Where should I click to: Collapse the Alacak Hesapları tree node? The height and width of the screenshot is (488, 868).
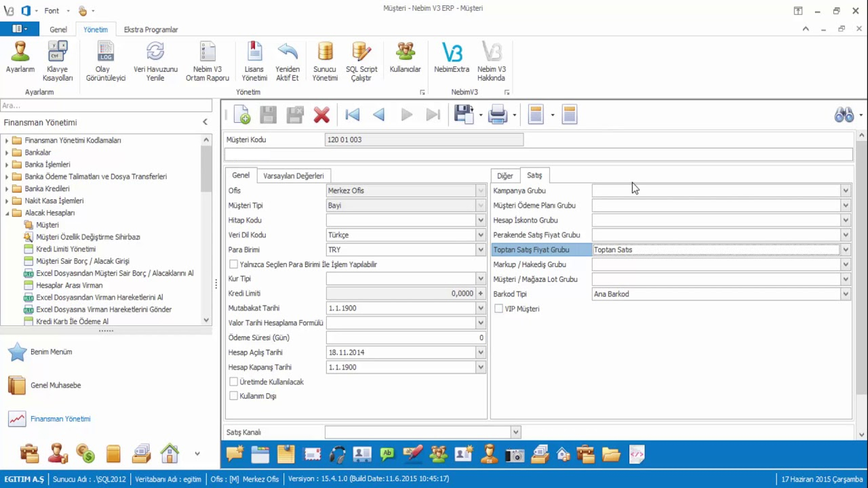coord(7,213)
